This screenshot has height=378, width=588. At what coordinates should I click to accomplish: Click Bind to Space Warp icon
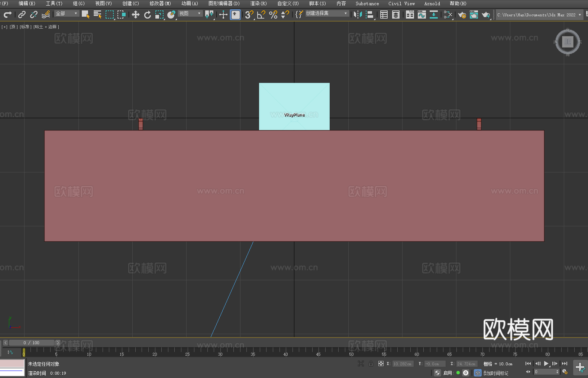click(x=46, y=14)
